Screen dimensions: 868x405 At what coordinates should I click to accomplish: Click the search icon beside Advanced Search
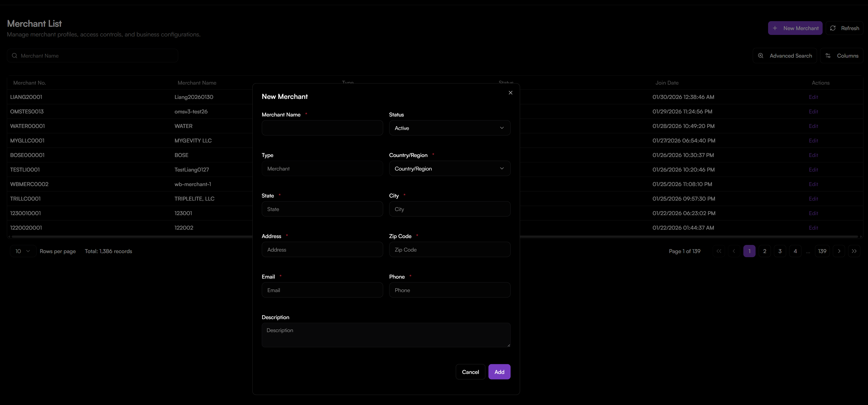761,55
